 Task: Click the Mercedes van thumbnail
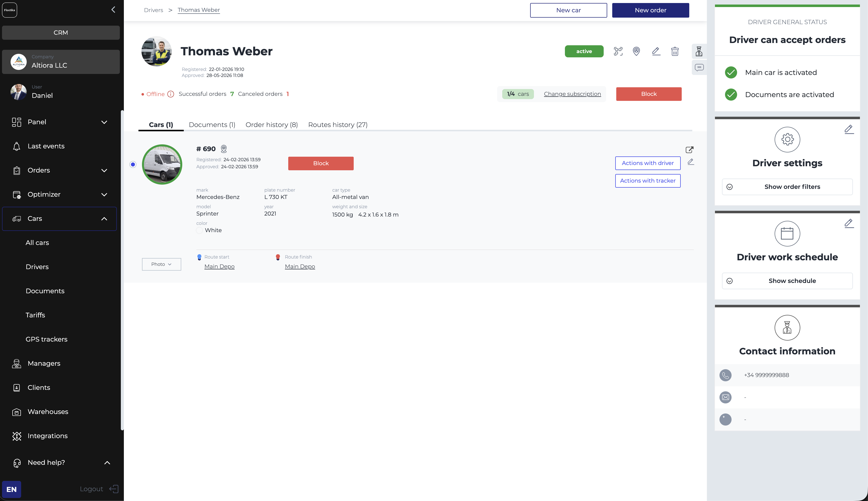click(x=162, y=164)
